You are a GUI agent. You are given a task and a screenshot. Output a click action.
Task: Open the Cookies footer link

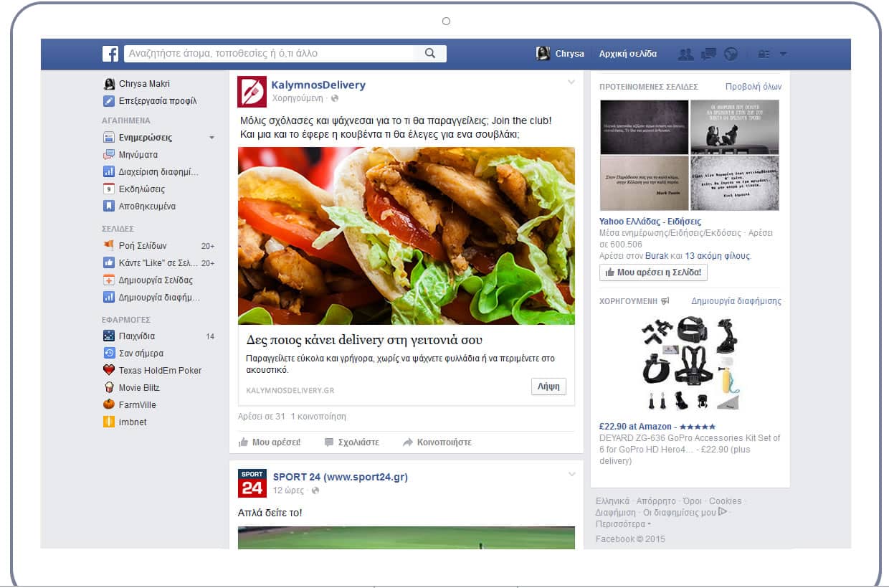pos(725,501)
